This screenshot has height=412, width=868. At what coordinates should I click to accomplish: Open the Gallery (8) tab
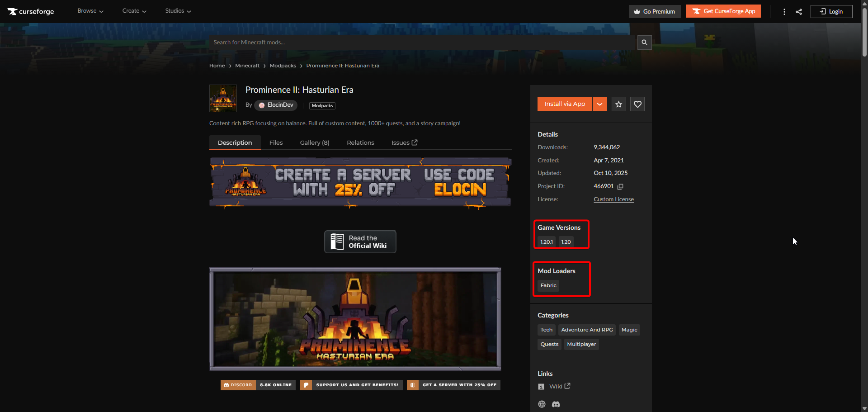[x=314, y=142]
